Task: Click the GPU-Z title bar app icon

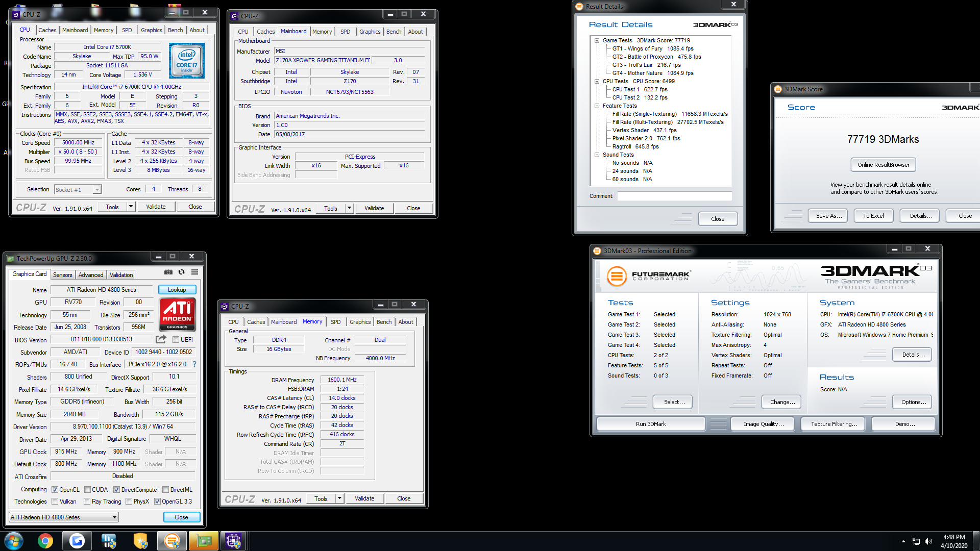Action: [x=10, y=258]
